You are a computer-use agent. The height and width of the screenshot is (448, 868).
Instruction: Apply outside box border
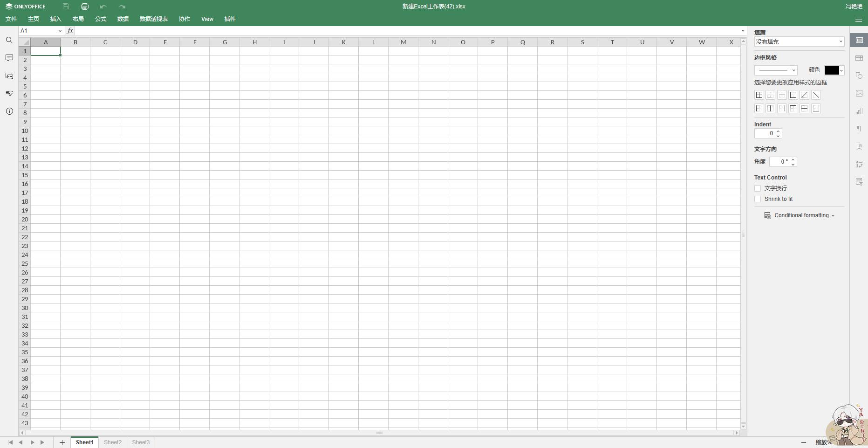click(793, 95)
